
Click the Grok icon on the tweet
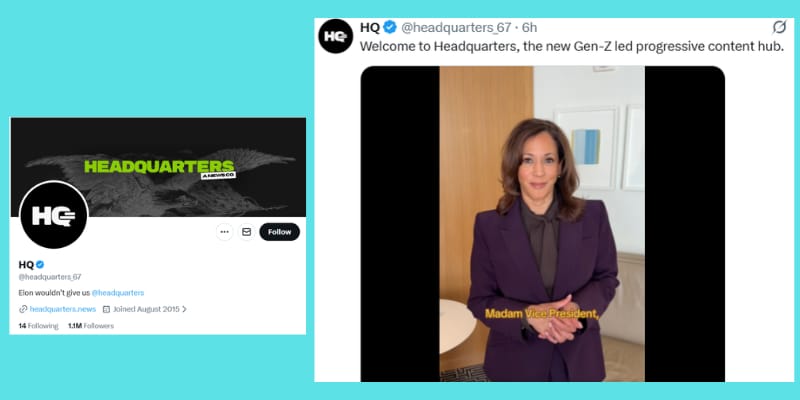click(779, 27)
